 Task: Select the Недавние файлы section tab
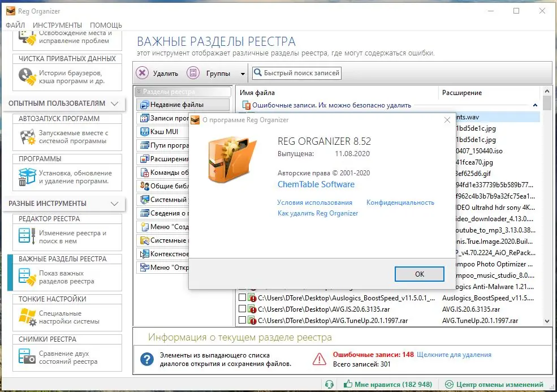[181, 104]
